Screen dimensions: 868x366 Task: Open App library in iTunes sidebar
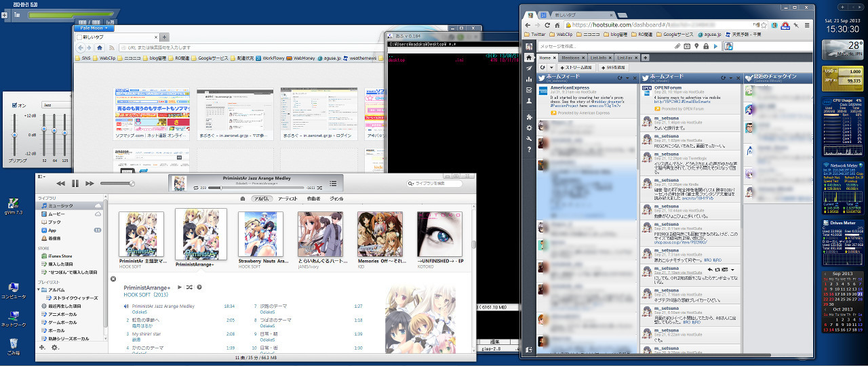[71, 230]
